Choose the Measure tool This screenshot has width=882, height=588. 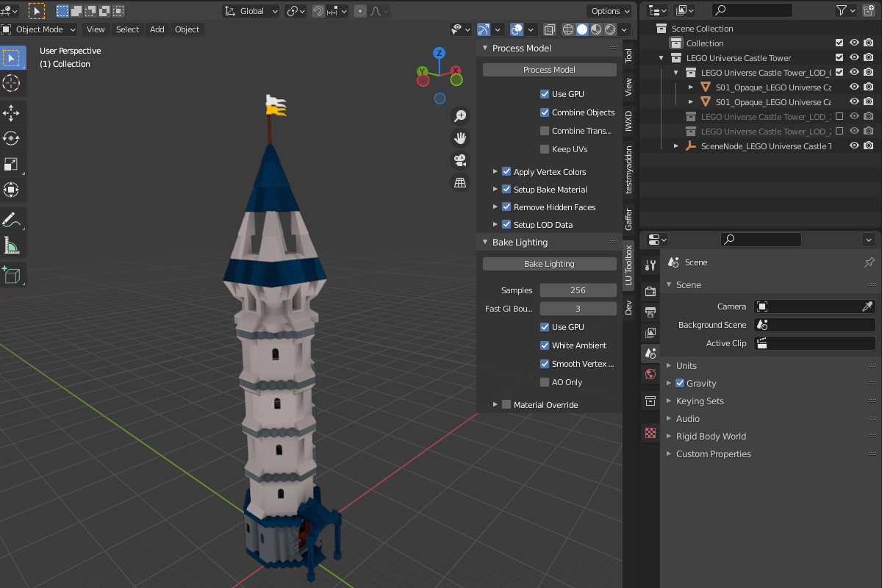pyautogui.click(x=12, y=245)
